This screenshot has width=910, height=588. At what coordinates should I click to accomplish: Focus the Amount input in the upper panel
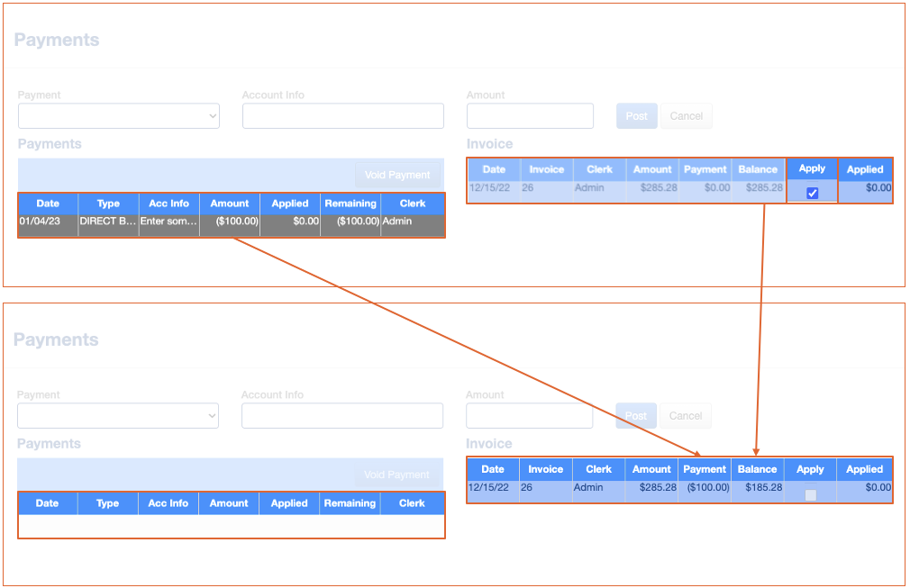click(530, 116)
